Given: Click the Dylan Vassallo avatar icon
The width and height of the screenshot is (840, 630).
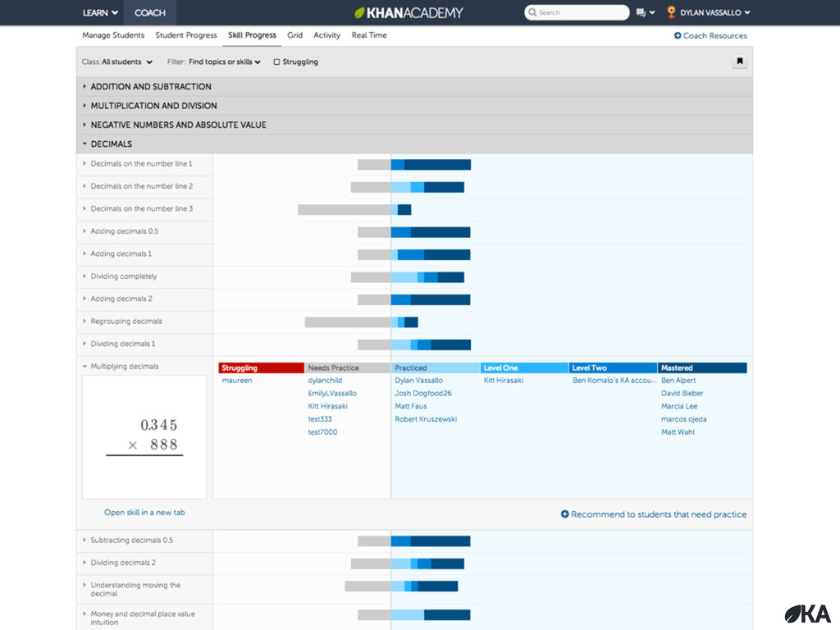Looking at the screenshot, I should (671, 11).
